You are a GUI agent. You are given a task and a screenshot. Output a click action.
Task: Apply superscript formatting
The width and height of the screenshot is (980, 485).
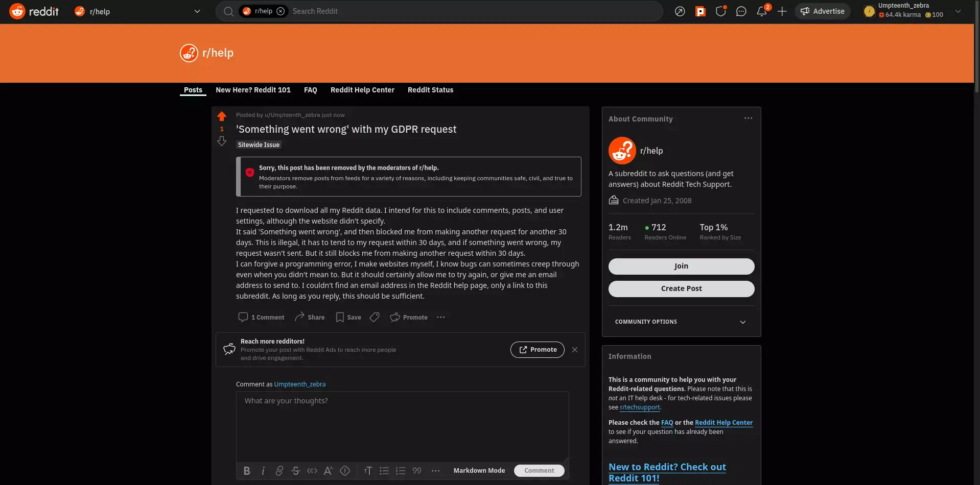point(329,471)
